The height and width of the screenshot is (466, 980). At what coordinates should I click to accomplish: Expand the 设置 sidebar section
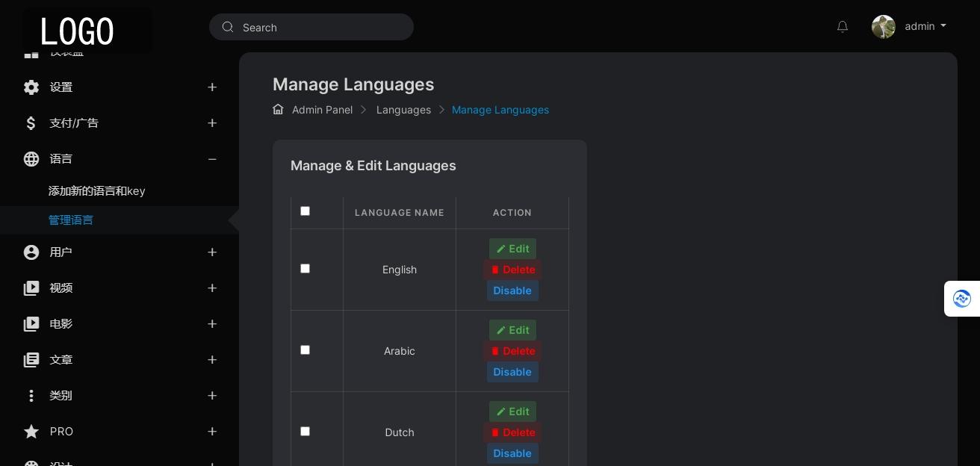click(x=212, y=87)
